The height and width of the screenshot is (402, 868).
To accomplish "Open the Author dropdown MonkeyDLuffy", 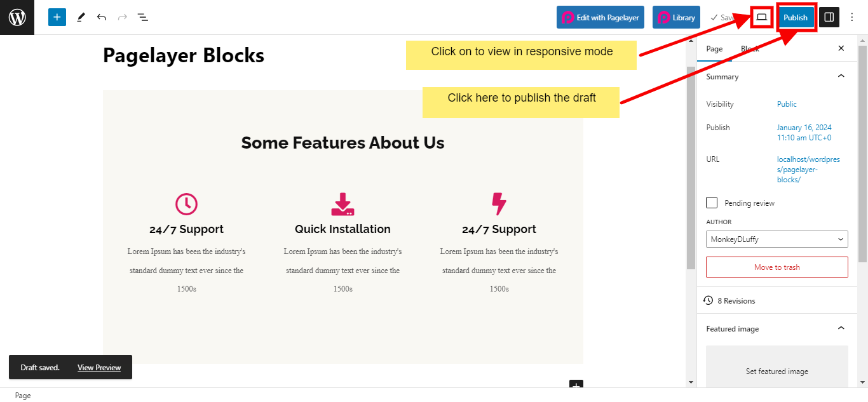I will tap(776, 239).
